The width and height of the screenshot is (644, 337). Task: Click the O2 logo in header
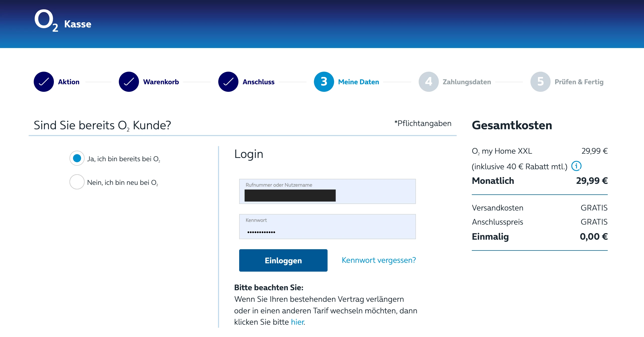[x=46, y=20]
